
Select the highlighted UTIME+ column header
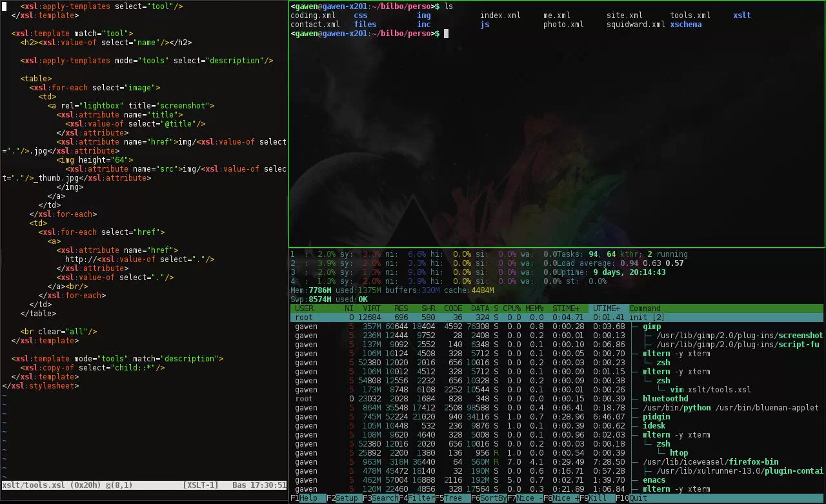click(607, 308)
